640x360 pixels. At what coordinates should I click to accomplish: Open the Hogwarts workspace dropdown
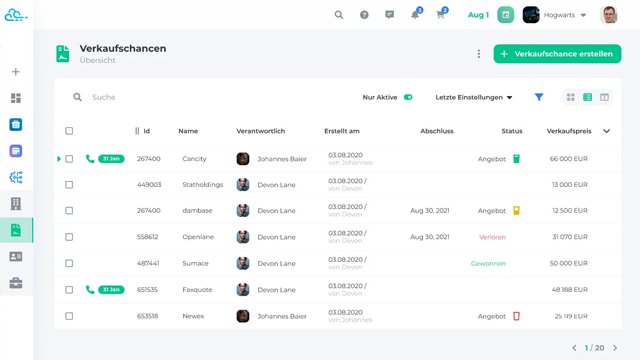pyautogui.click(x=564, y=15)
